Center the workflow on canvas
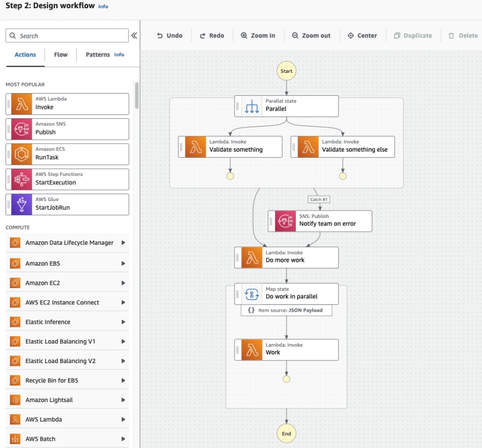Image resolution: width=482 pixels, height=448 pixels. pos(363,36)
